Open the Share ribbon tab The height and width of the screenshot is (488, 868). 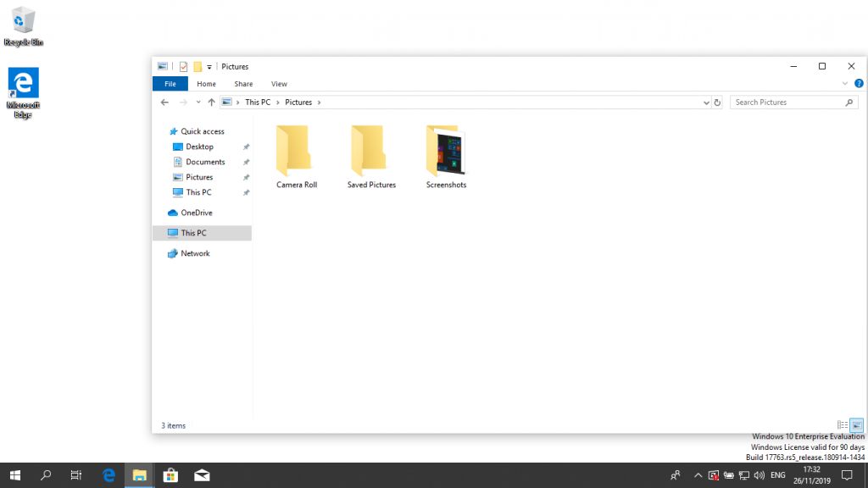243,84
